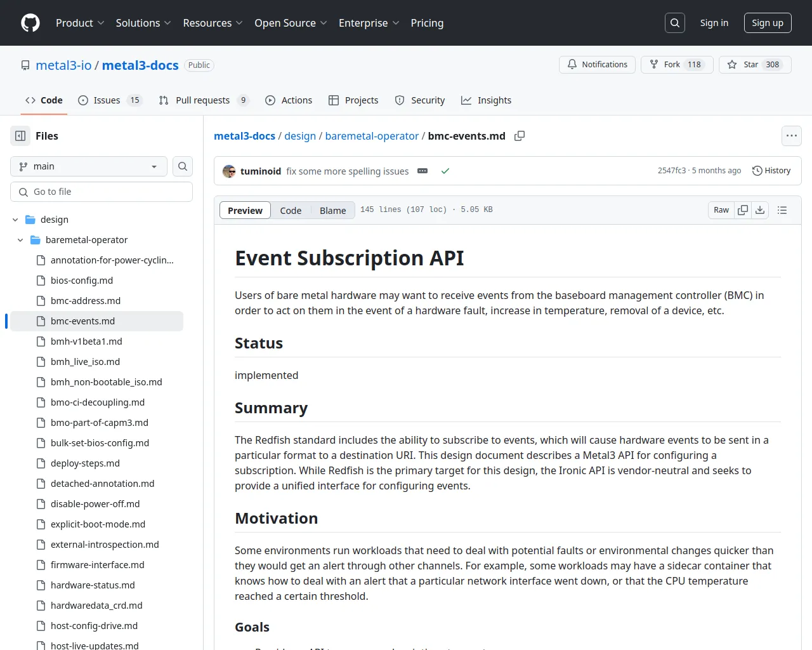Open bmo-ci-decoupling.md in file tree
This screenshot has height=650, width=812.
[96, 402]
